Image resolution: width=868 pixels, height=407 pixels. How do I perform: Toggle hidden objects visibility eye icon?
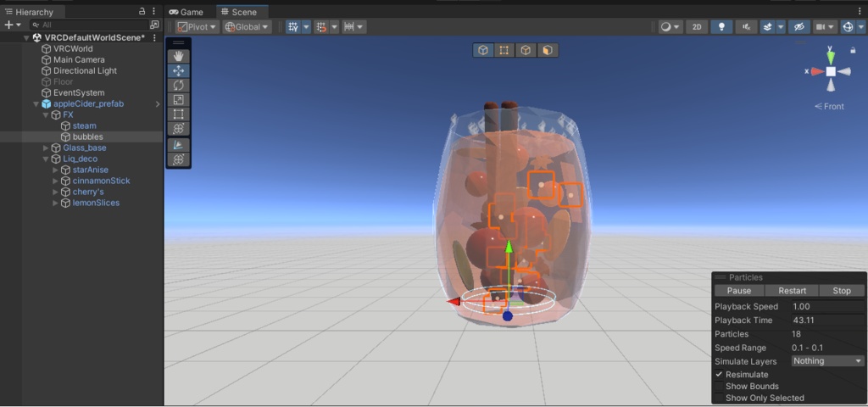click(798, 26)
